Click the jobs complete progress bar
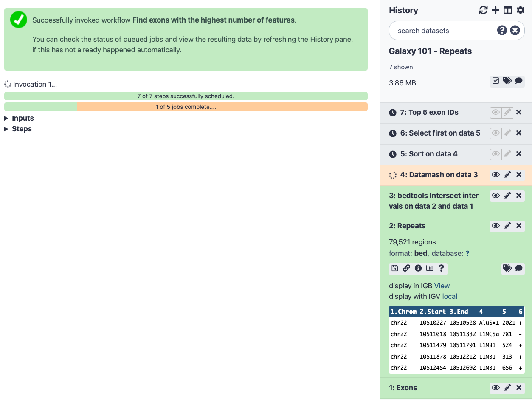Screen dimensions: 532x400 click(x=186, y=107)
